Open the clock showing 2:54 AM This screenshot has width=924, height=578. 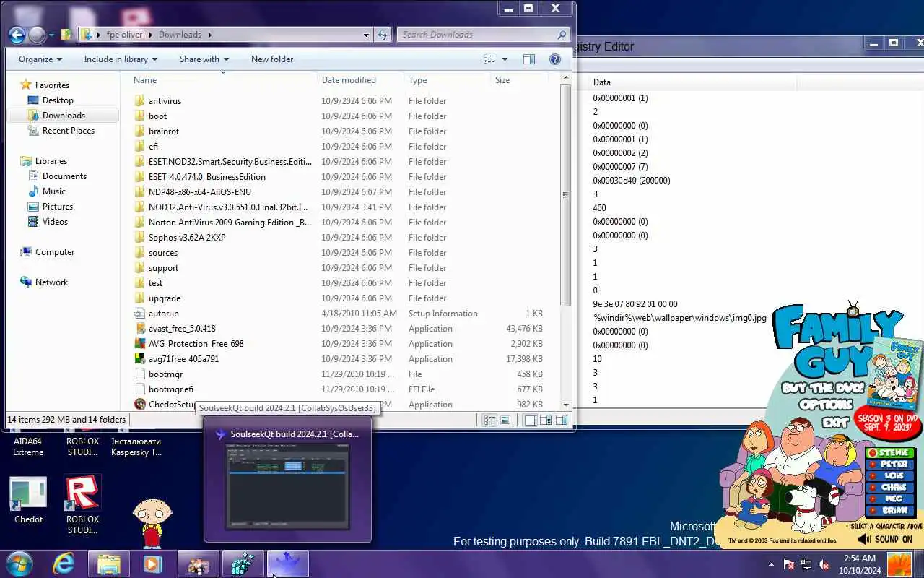coord(860,564)
